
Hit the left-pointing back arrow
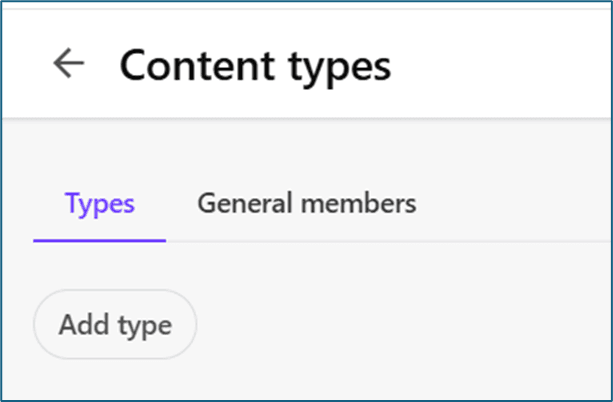(x=68, y=64)
